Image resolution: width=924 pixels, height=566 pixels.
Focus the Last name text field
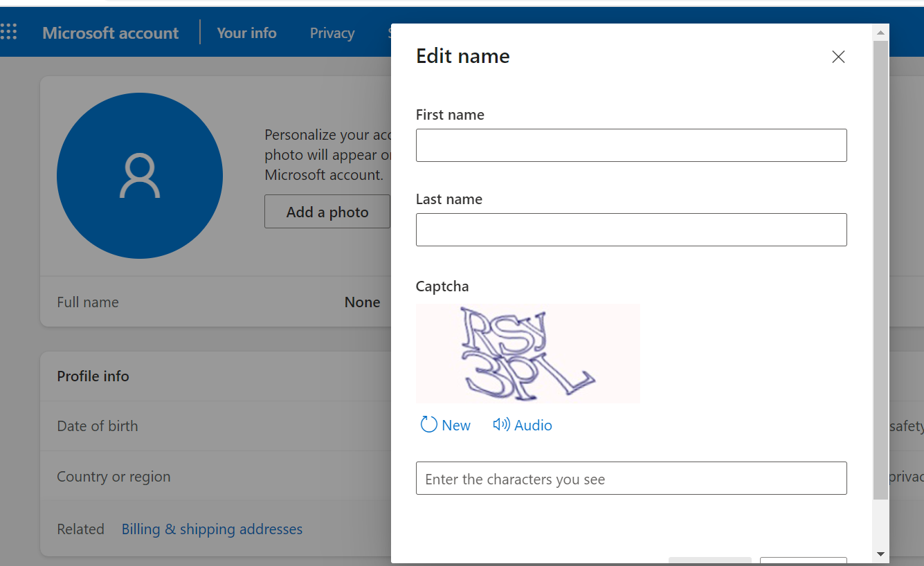coord(631,230)
